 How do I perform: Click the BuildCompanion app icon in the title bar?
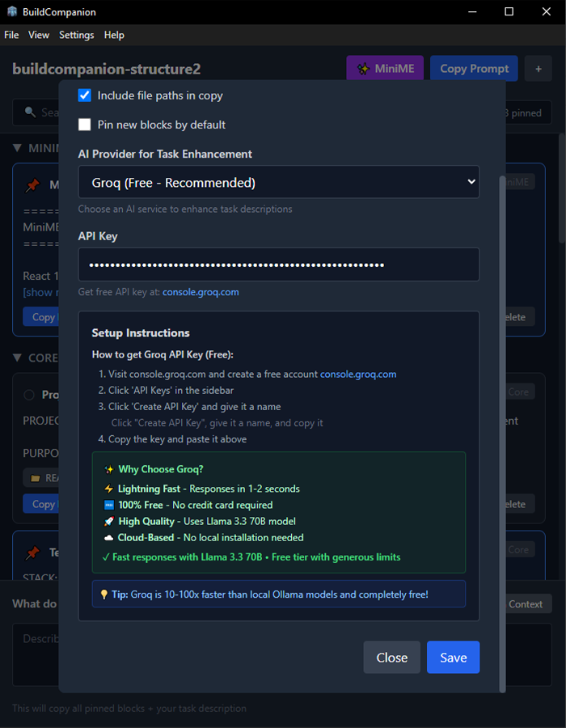[12, 11]
